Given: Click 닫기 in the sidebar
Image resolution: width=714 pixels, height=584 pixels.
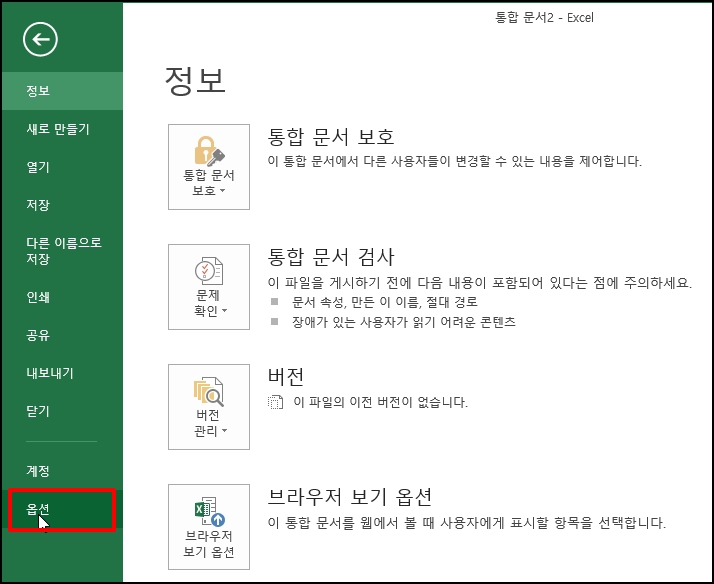Looking at the screenshot, I should pos(62,411).
